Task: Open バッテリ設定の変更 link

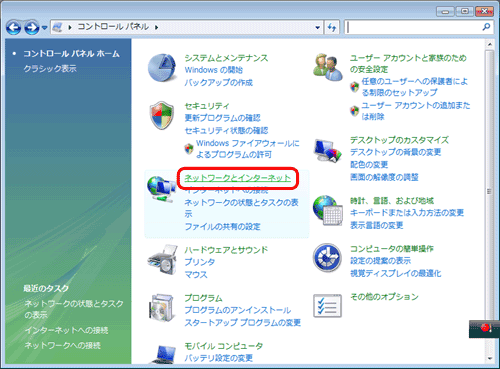Action: coord(219,358)
